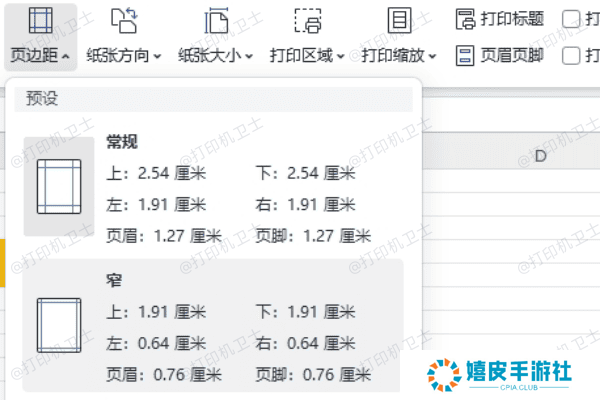Click the 常规 preset thumbnail
The height and width of the screenshot is (400, 600).
[x=59, y=186]
